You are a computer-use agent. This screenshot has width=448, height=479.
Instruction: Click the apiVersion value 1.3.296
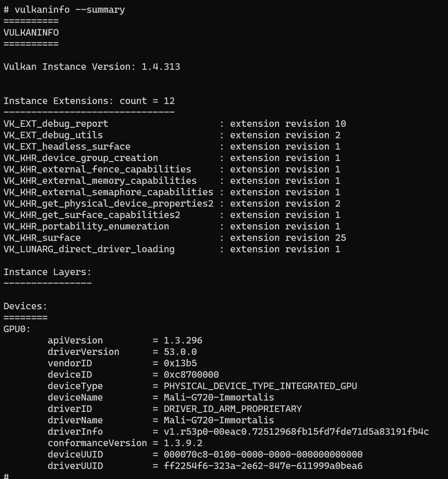183,340
